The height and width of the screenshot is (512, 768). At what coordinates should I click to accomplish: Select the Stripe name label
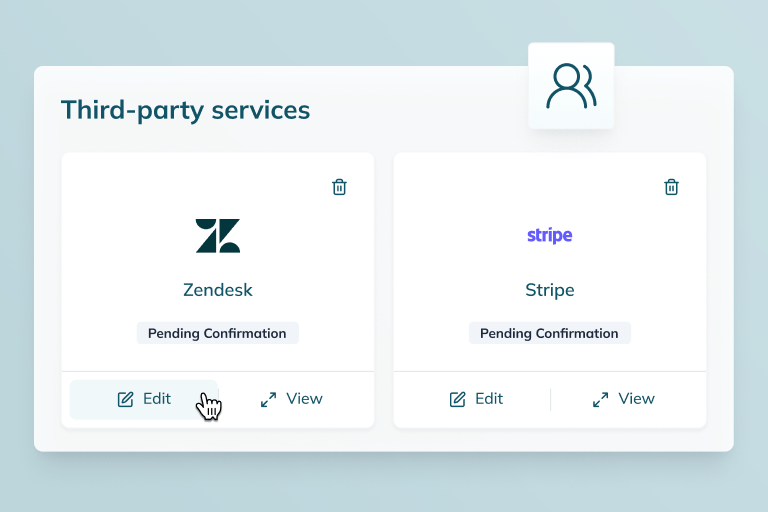[550, 290]
